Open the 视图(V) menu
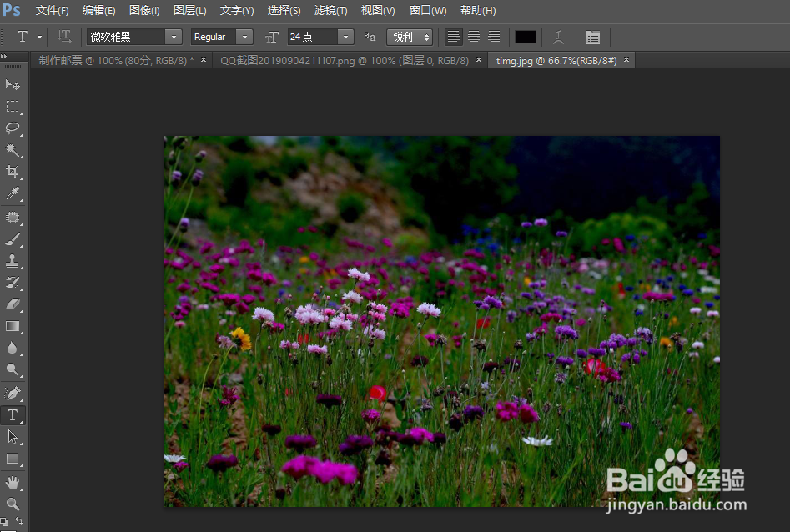 coord(378,10)
